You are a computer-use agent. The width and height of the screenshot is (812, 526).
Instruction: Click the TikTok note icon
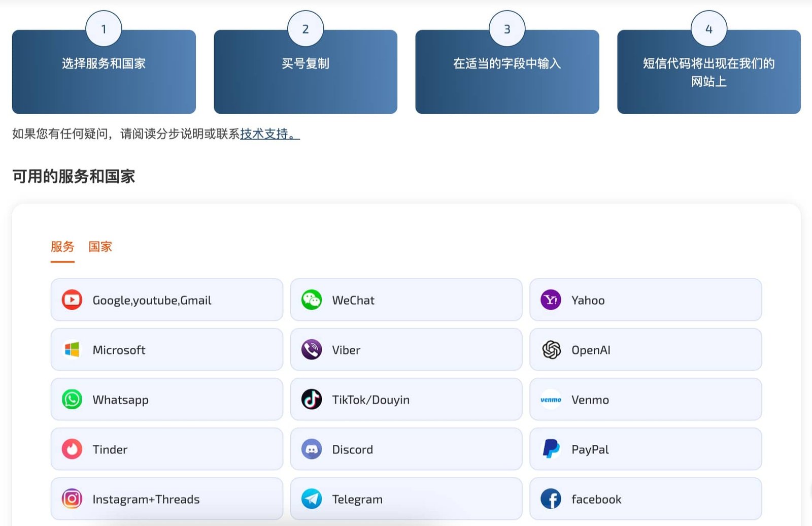pyautogui.click(x=312, y=400)
